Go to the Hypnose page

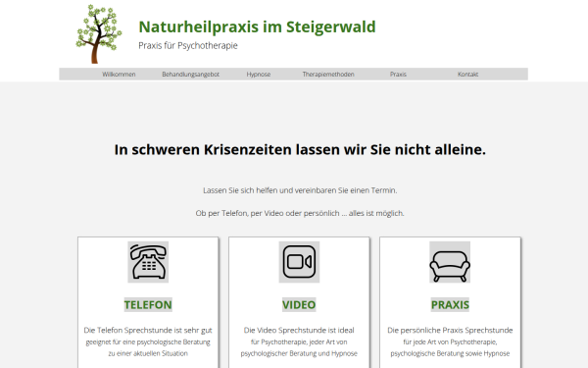[259, 75]
